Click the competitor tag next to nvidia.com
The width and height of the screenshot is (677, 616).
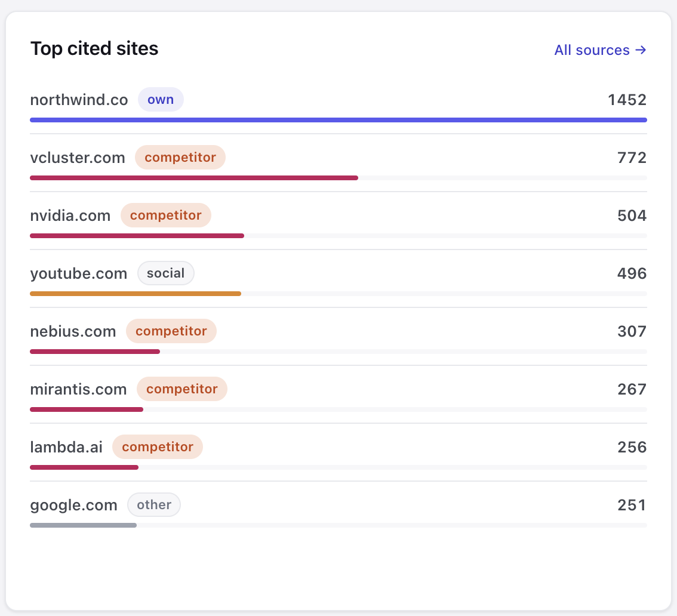coord(166,215)
